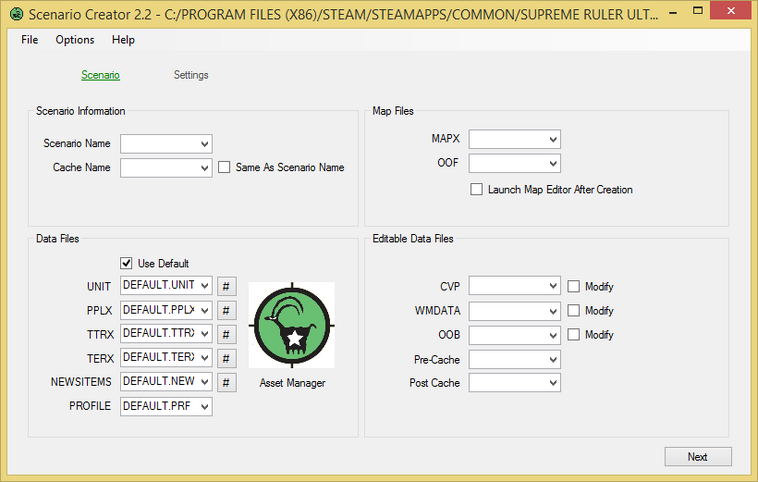The height and width of the screenshot is (482, 758).
Task: Expand the MAPX dropdown
Action: 514,139
